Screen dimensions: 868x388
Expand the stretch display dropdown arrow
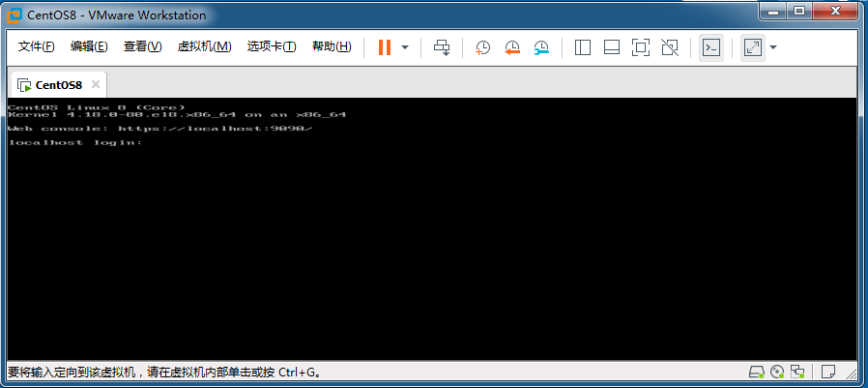coord(772,47)
